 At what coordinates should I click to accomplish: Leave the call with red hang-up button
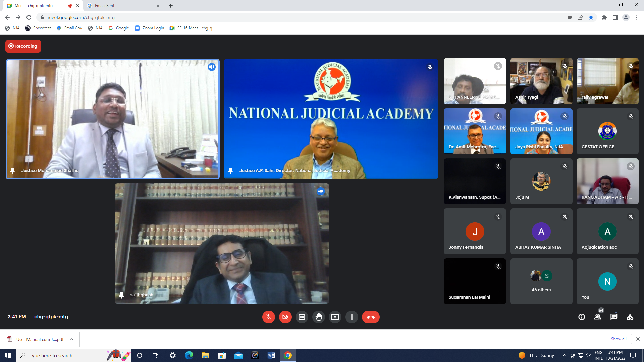[371, 317]
